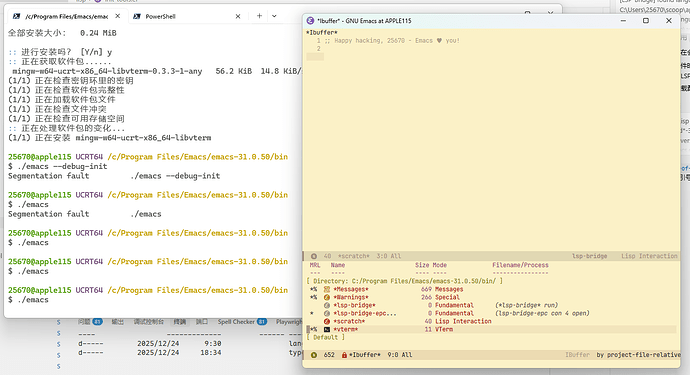Close the PowerShell terminal tab

[x=238, y=16]
